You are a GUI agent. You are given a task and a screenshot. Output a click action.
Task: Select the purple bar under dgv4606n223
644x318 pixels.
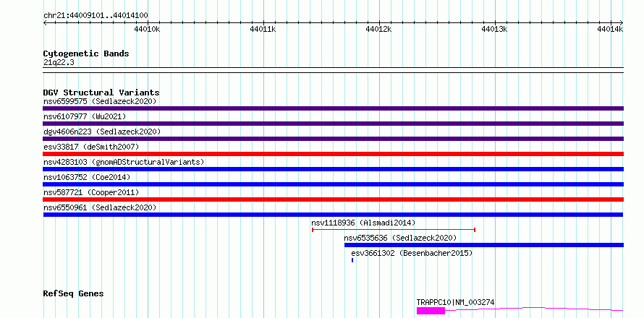tap(333, 139)
